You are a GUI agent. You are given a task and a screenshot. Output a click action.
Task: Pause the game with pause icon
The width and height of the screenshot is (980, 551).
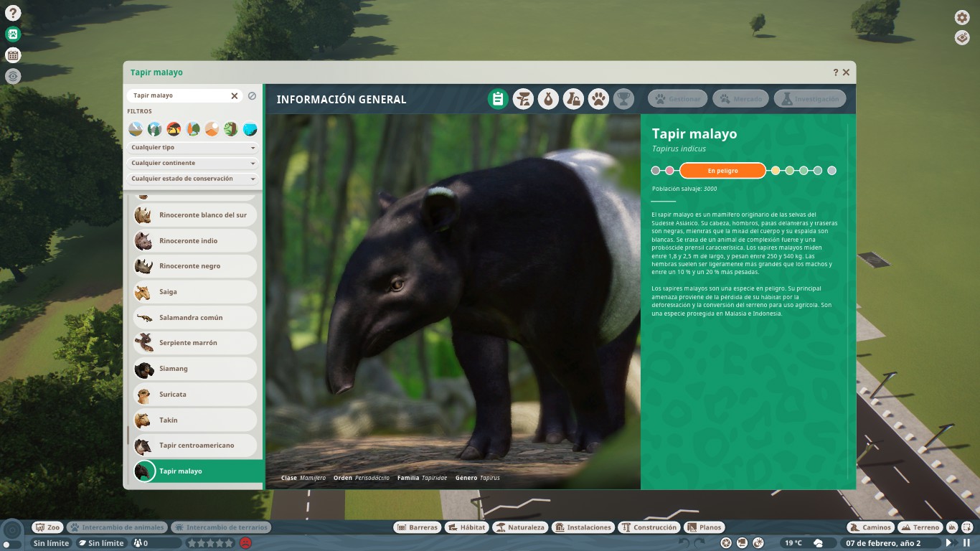(x=966, y=543)
